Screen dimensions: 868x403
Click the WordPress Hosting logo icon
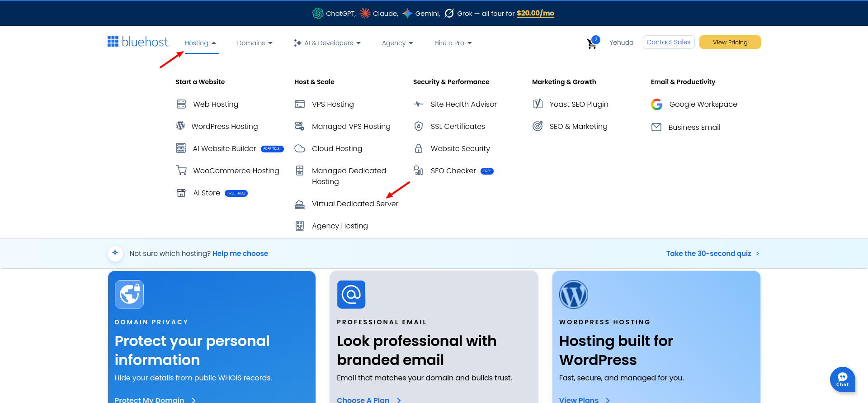pyautogui.click(x=180, y=126)
